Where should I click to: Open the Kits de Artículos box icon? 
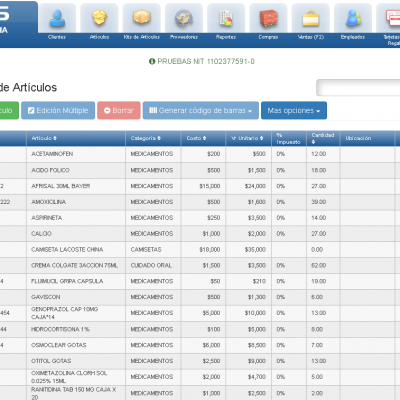click(142, 18)
